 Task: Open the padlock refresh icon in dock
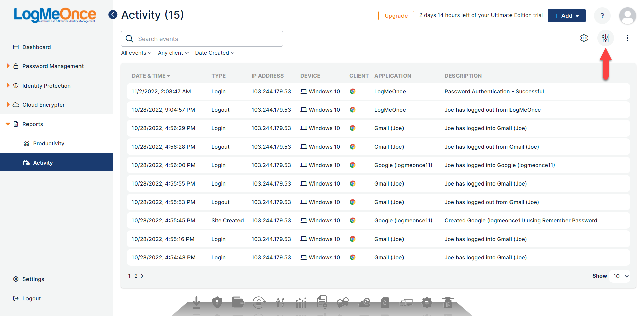click(259, 302)
